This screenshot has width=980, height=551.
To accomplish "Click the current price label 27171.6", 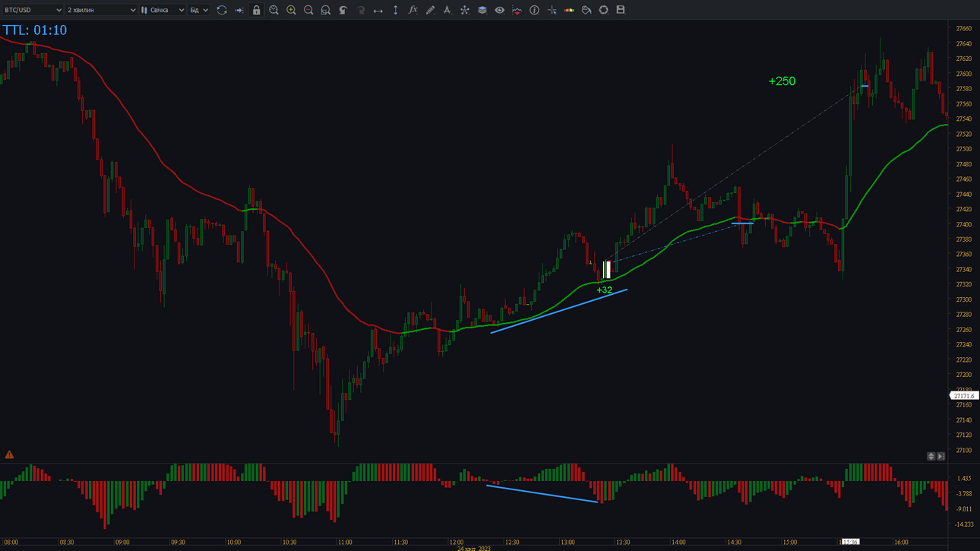I will 964,396.
